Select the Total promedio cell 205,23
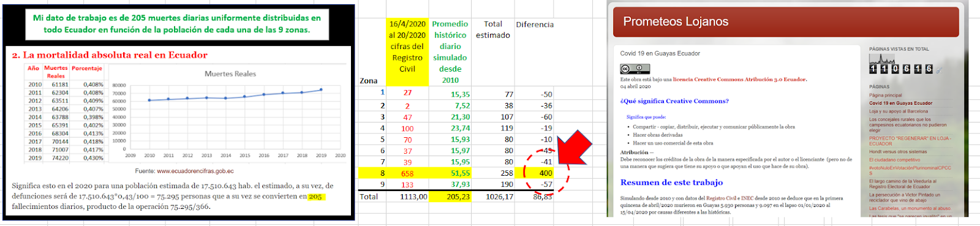980x226 pixels. click(x=450, y=197)
